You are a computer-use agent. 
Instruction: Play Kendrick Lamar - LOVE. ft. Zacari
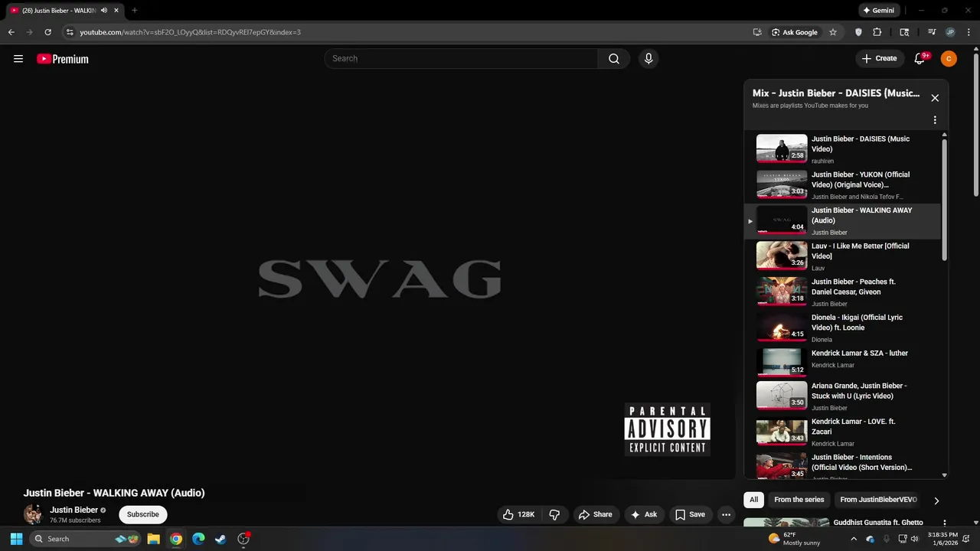coord(842,432)
